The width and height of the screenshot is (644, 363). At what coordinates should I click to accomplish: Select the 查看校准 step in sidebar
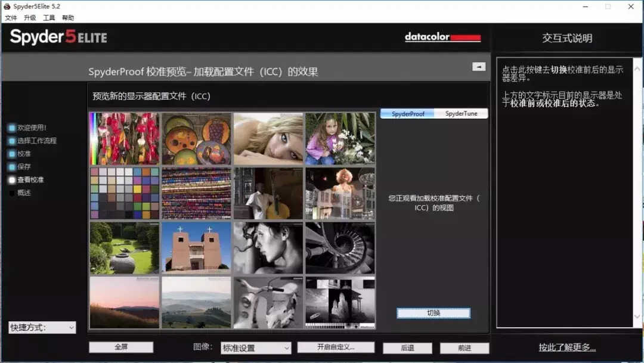[26, 180]
